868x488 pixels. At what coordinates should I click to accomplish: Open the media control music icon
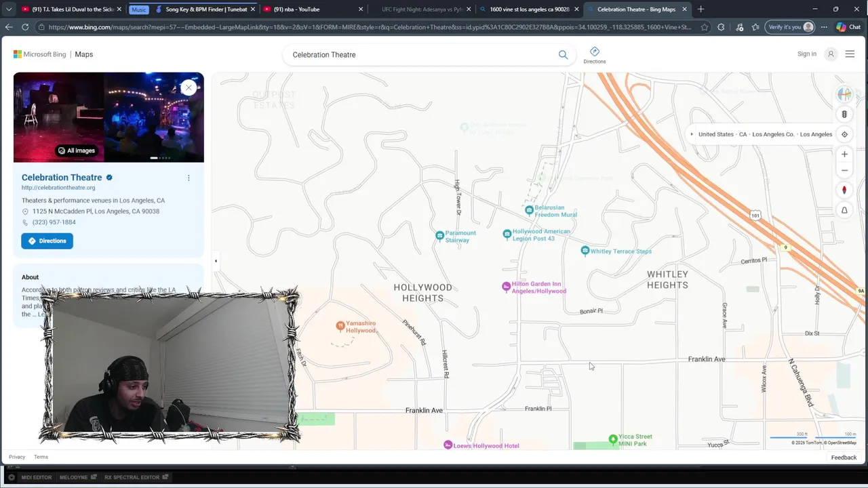coord(739,27)
